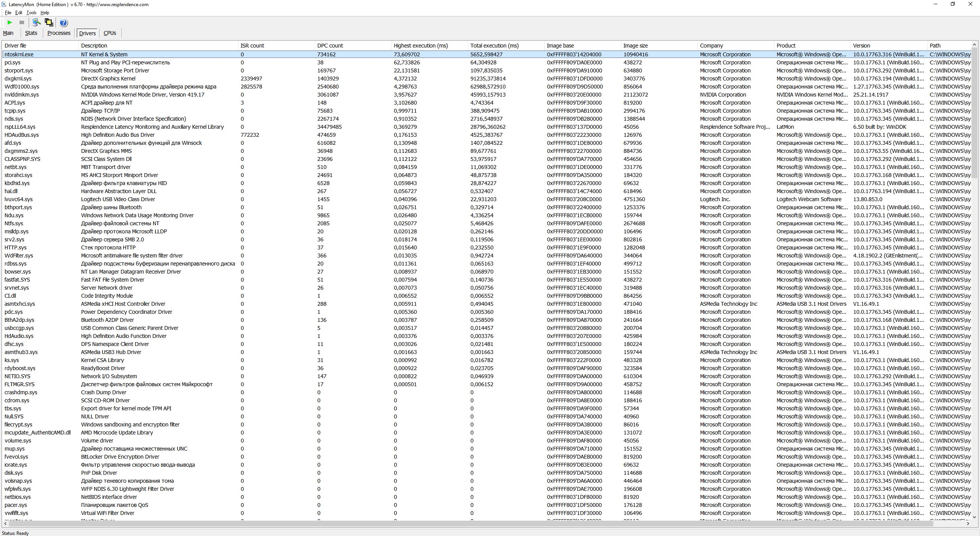Switch to the Stats tab

[31, 33]
